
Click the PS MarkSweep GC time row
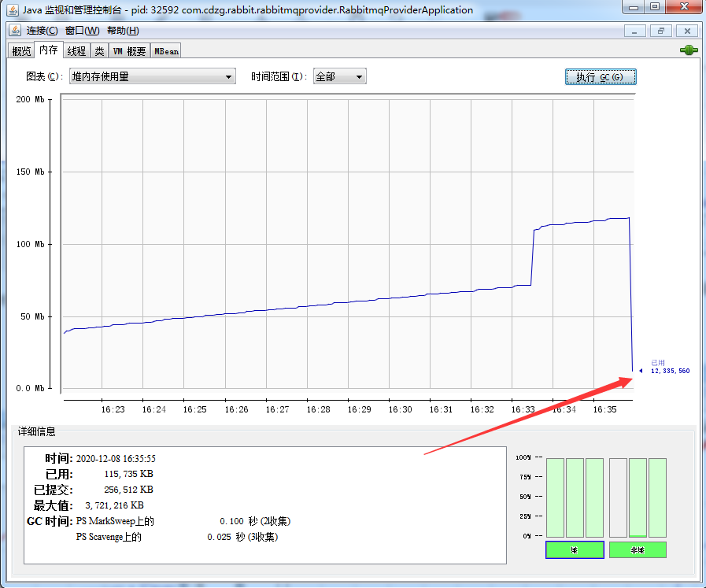[183, 521]
